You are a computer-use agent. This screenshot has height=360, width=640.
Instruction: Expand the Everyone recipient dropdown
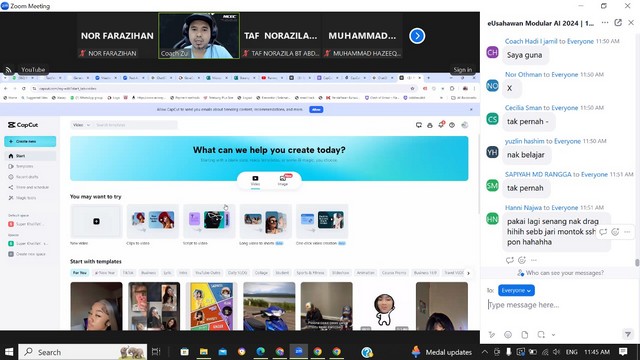[x=516, y=290]
